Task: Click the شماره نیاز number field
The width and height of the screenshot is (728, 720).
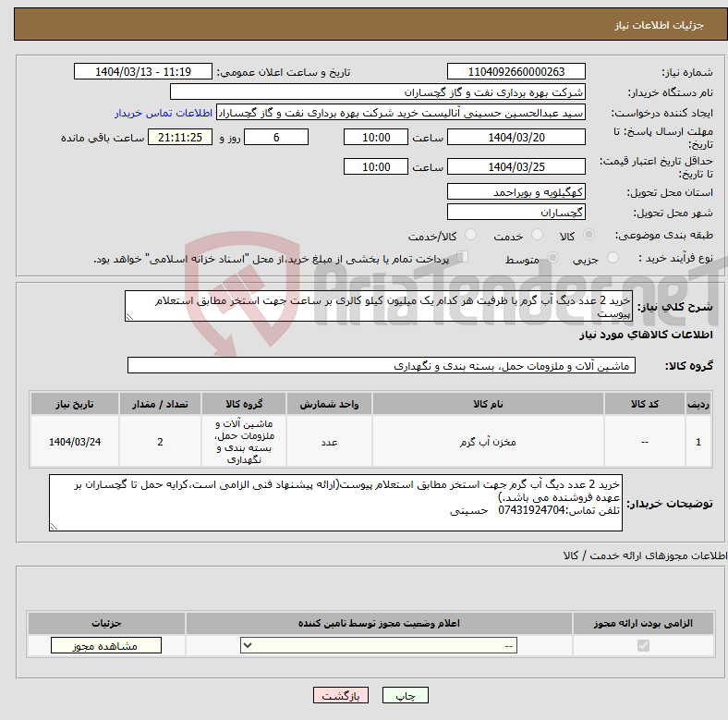Action: pos(516,71)
